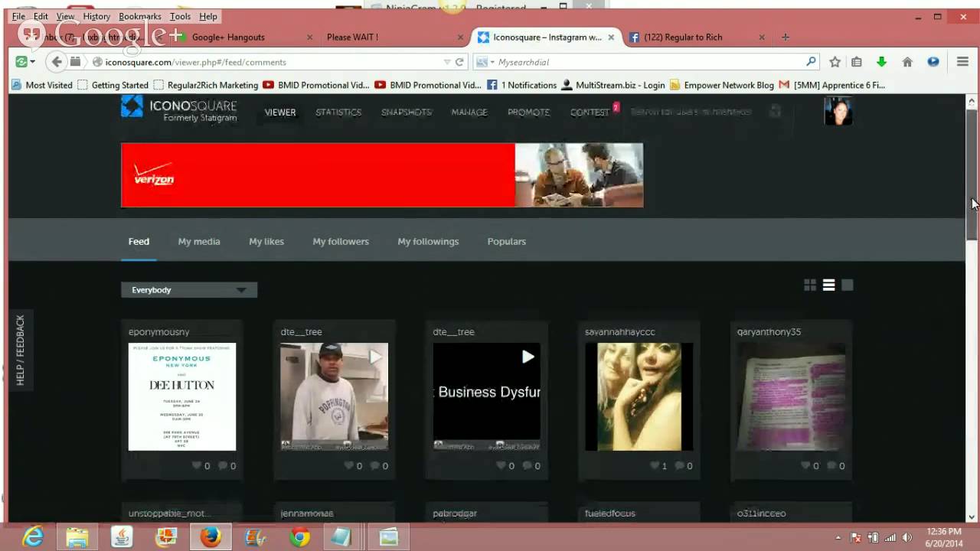Viewport: 980px width, 551px height.
Task: Open Internet Explorer from the taskbar
Action: tap(33, 537)
